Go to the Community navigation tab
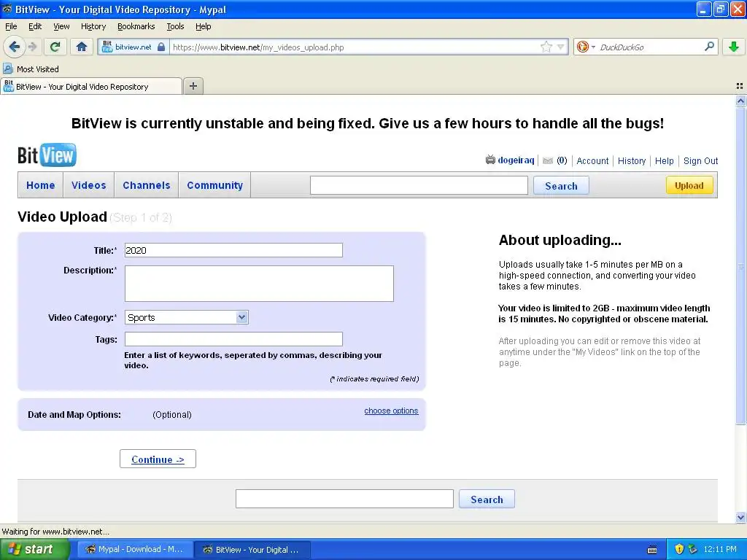 pyautogui.click(x=215, y=185)
